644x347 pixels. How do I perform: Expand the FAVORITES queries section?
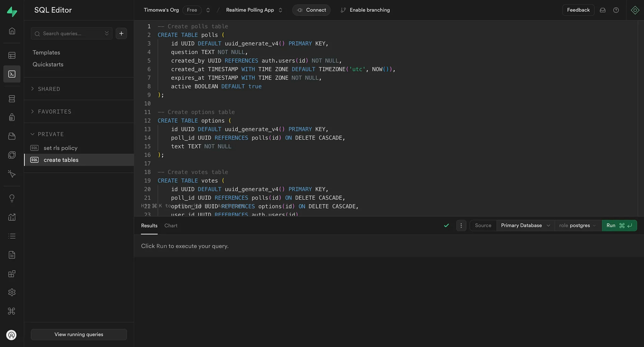54,111
